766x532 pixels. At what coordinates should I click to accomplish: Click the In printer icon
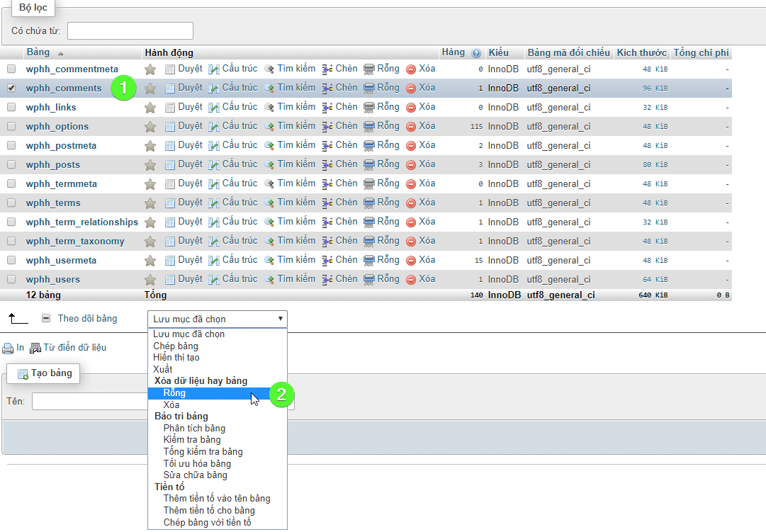pyautogui.click(x=8, y=349)
